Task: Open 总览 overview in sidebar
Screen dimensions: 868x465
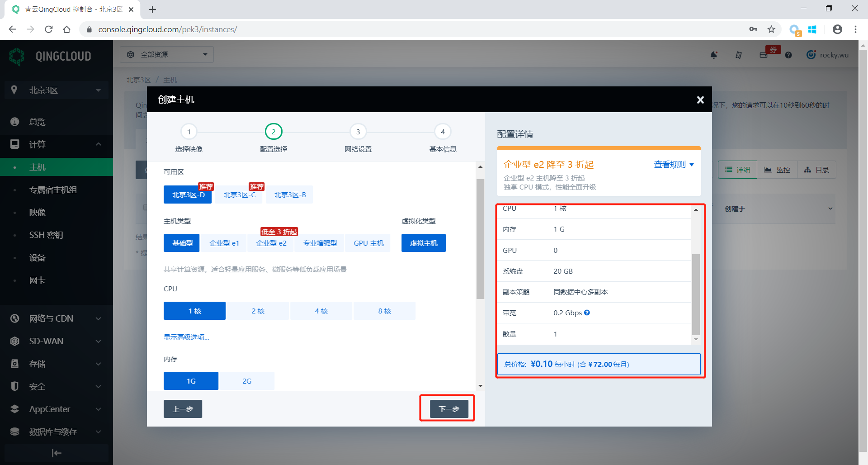Action: [x=57, y=122]
